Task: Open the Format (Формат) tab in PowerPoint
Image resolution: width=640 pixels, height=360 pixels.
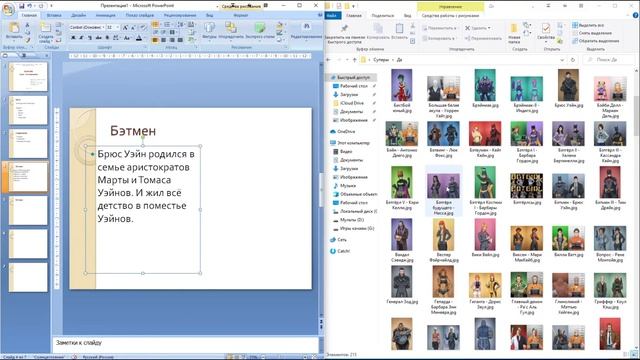Action: [x=240, y=15]
